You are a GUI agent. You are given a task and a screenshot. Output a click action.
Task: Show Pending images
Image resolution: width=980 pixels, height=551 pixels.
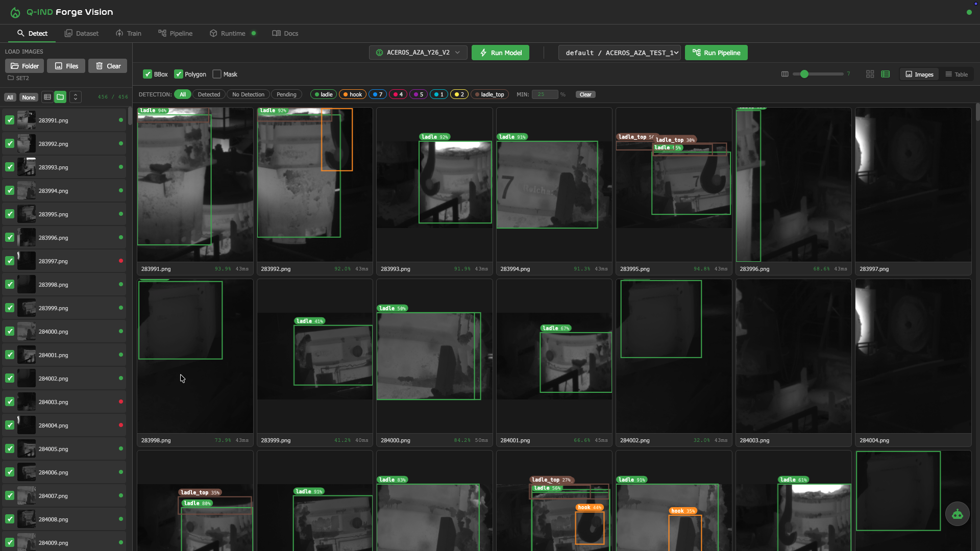[x=286, y=94]
